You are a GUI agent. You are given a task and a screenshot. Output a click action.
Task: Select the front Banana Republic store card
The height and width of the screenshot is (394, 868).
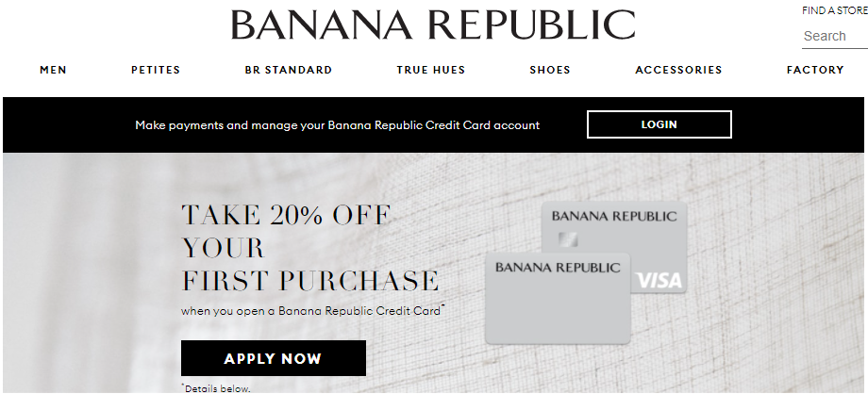pyautogui.click(x=557, y=302)
